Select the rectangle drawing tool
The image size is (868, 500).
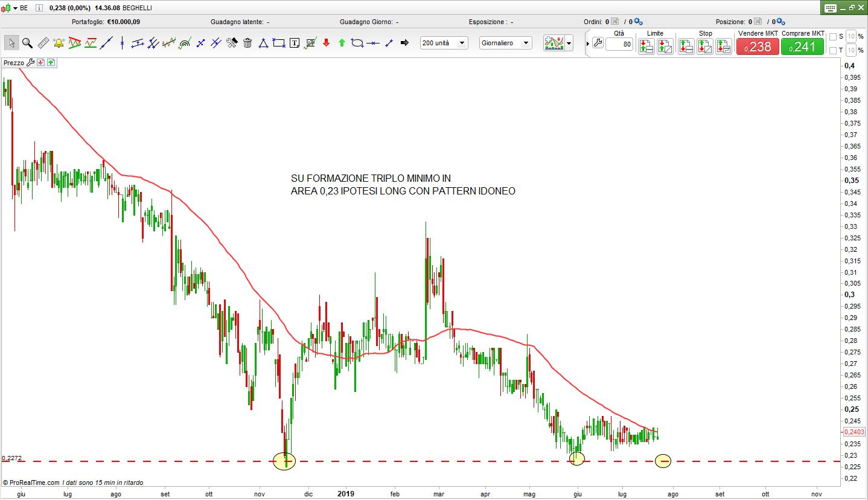[x=279, y=43]
